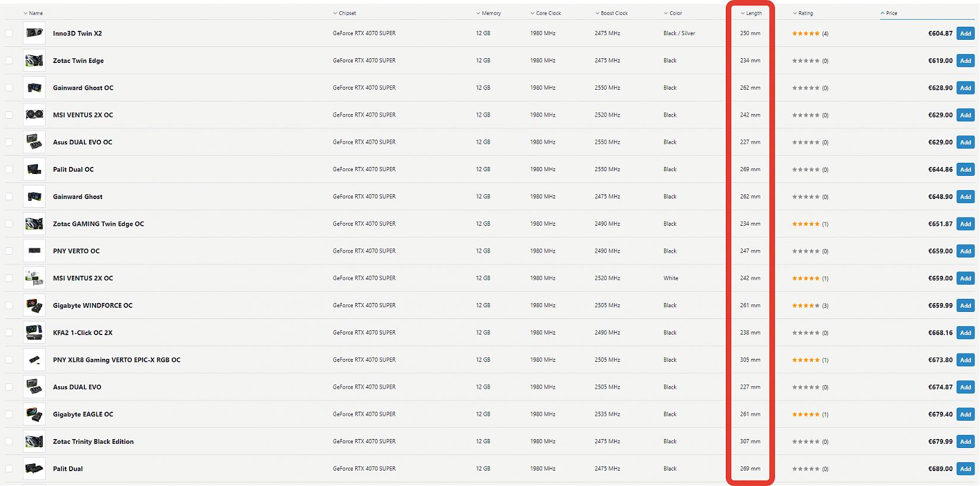The image size is (980, 486).
Task: Open the Inno3D Twin X2 product link
Action: click(77, 33)
